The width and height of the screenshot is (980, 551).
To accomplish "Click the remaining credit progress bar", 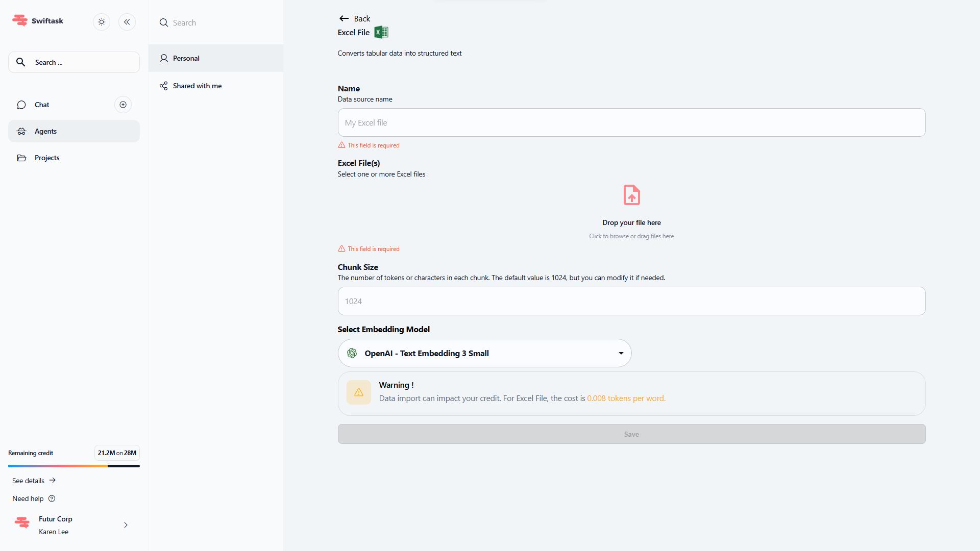I will 74,466.
